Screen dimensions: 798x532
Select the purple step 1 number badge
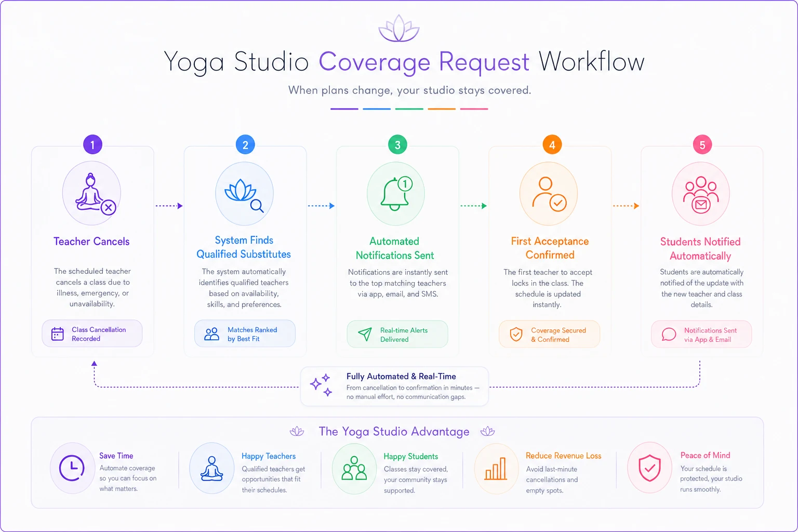click(92, 144)
